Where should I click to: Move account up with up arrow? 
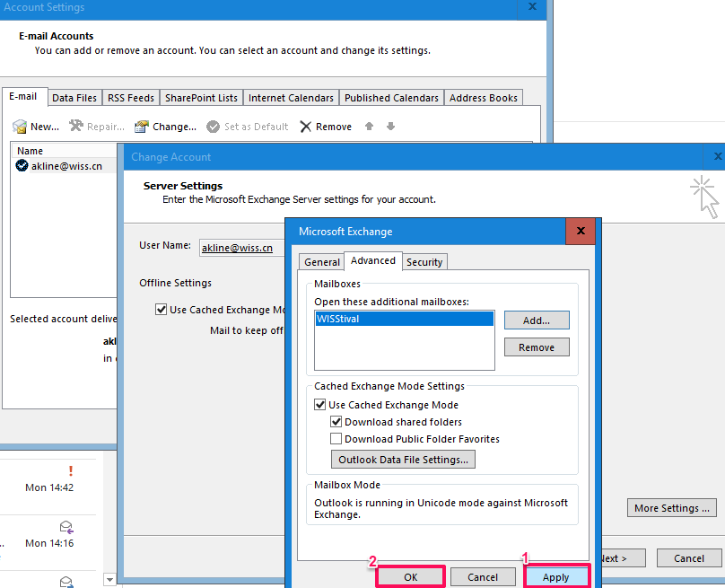coord(369,126)
